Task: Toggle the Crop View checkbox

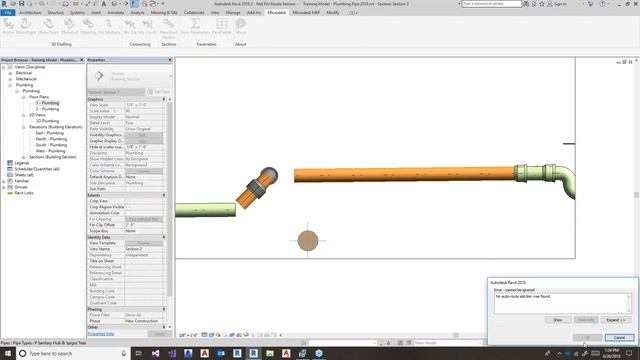Action: pyautogui.click(x=127, y=201)
